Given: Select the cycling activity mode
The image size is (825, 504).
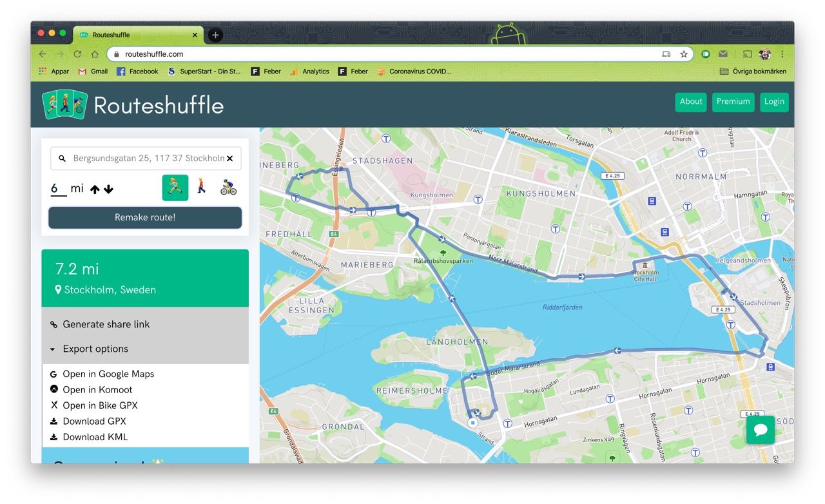Looking at the screenshot, I should [228, 188].
